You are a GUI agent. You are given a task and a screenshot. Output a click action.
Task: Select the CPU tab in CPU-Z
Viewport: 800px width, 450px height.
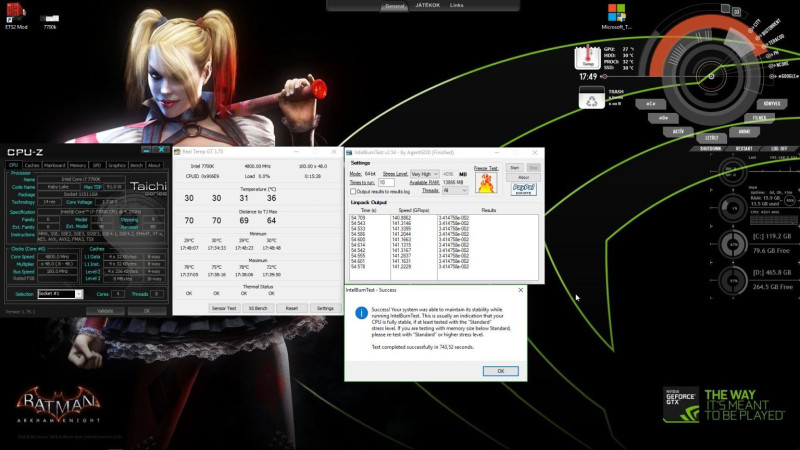point(13,165)
